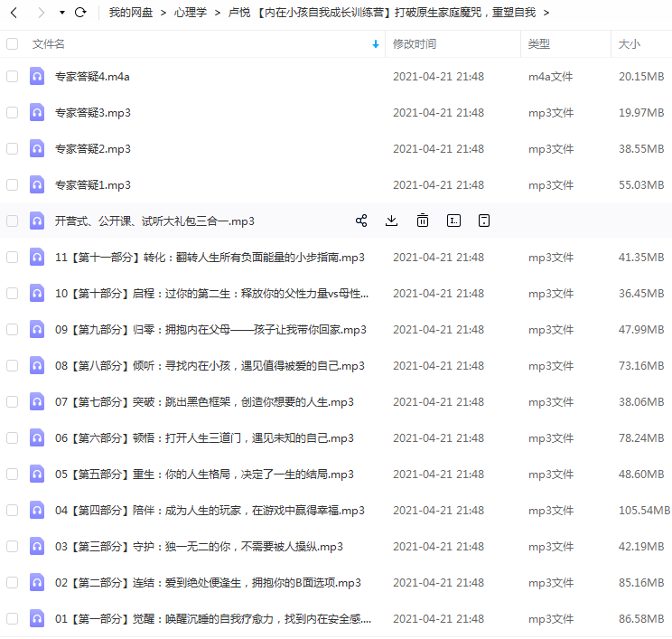Screen dimensions: 672x639
Task: Open 07【第七部分】突破 audio file
Action: pos(204,402)
